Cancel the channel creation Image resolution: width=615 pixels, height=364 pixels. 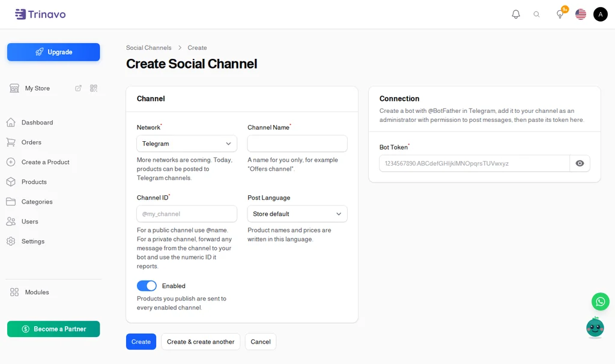click(x=261, y=342)
